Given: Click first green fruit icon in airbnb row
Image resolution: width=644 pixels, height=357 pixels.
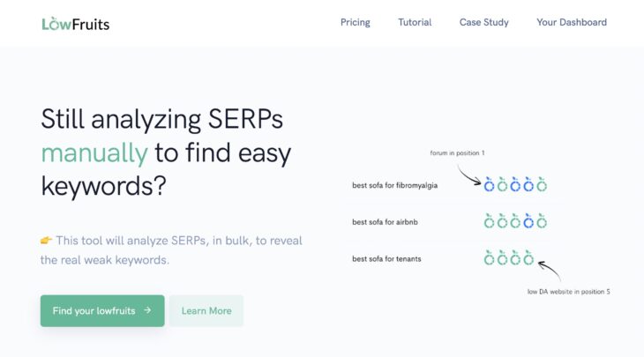Looking at the screenshot, I should tap(489, 221).
